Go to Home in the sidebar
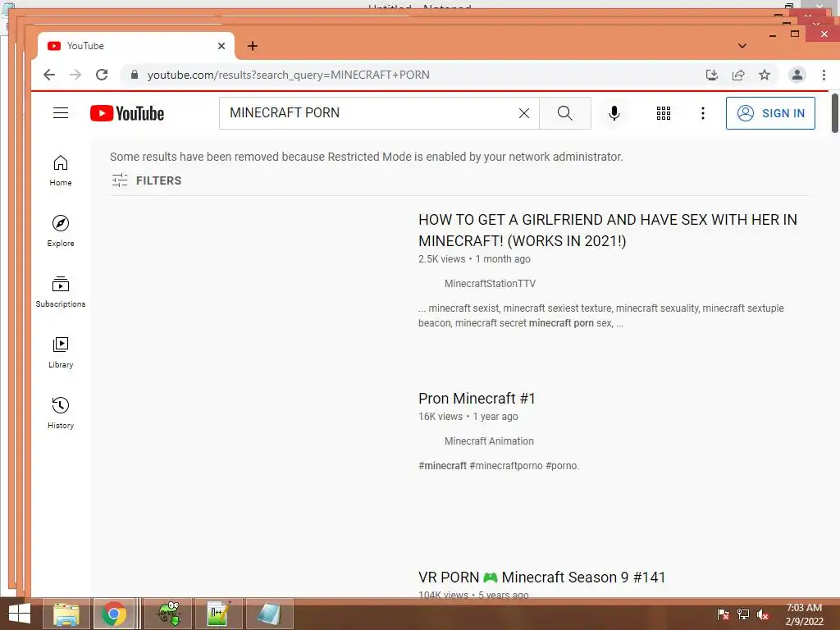 click(61, 171)
